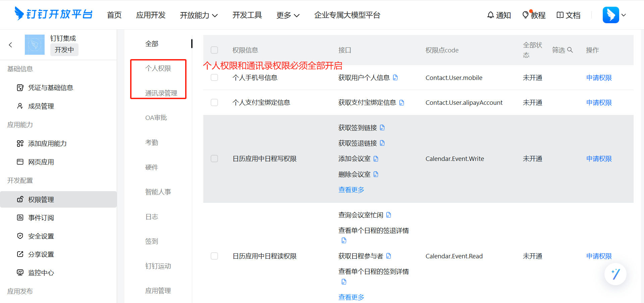Click the 安全设置 shield icon
This screenshot has width=644, height=303.
point(20,236)
